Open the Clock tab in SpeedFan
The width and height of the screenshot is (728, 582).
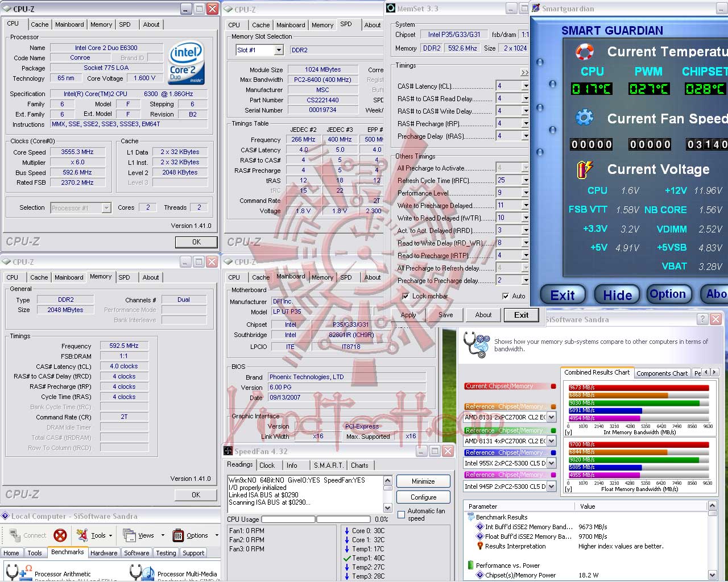(267, 465)
